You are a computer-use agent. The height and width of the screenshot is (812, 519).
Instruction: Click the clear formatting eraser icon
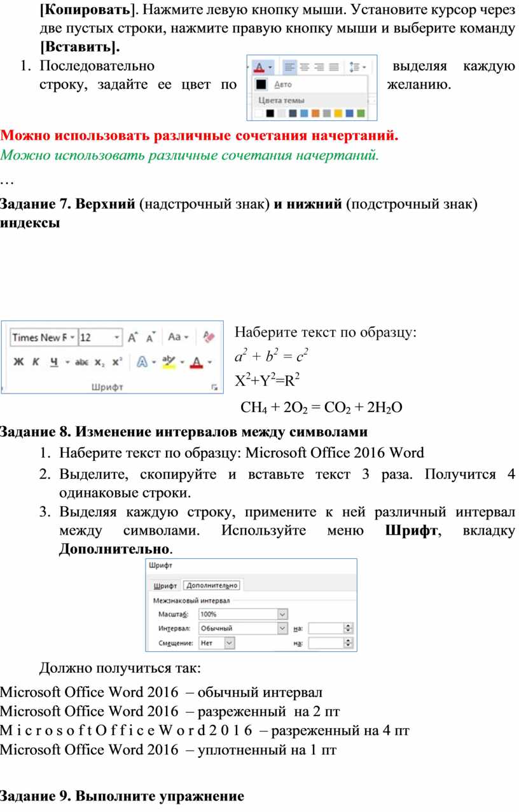coord(208,337)
